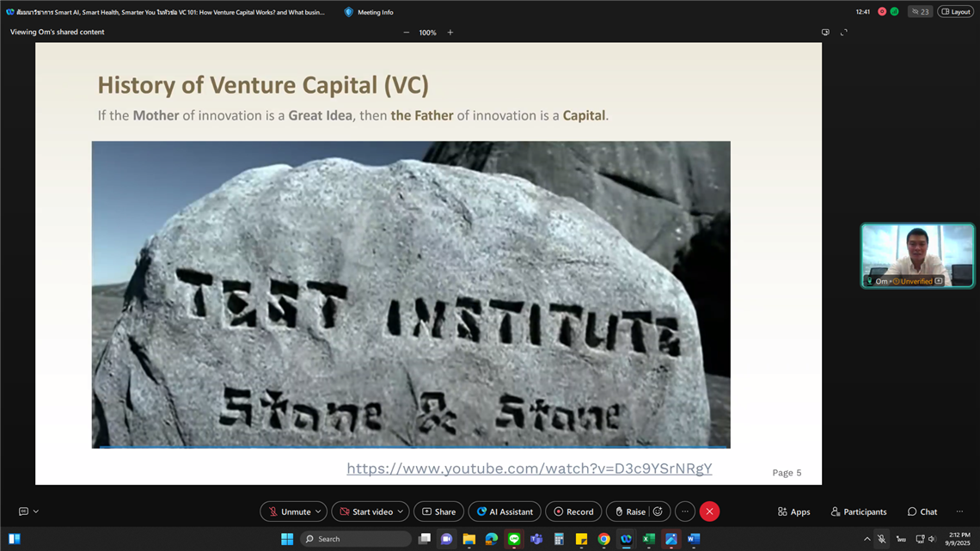Viewport: 980px width, 551px height.
Task: Start video camera
Action: [x=364, y=511]
